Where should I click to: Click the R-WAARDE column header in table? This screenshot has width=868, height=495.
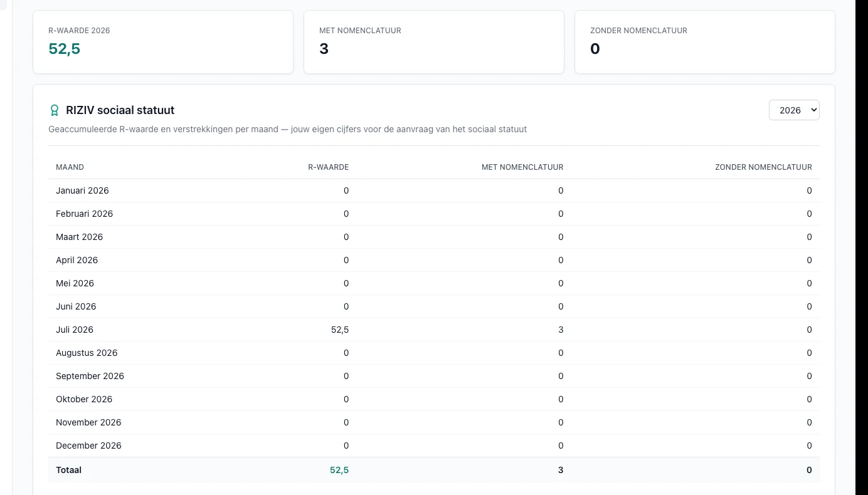coord(328,167)
